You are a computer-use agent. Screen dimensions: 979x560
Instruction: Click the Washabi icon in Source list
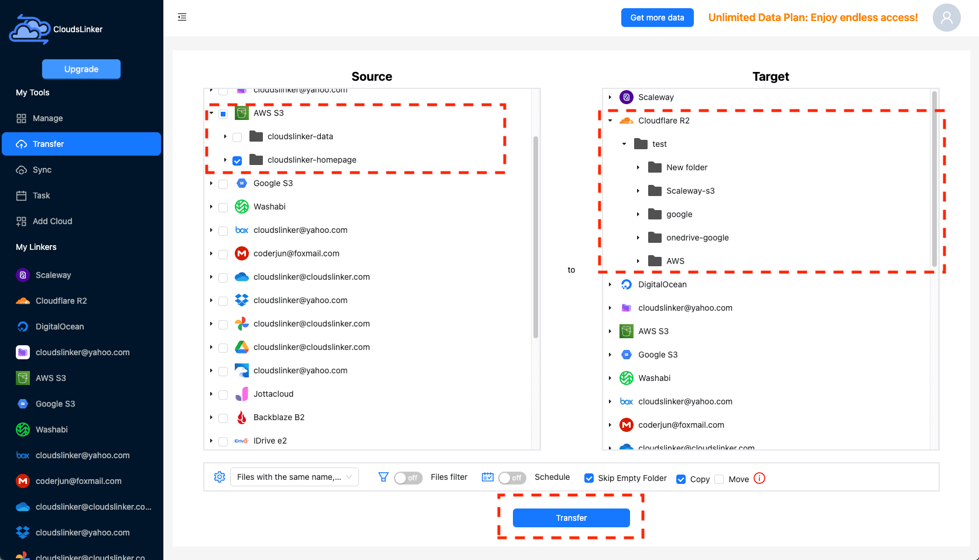[242, 207]
